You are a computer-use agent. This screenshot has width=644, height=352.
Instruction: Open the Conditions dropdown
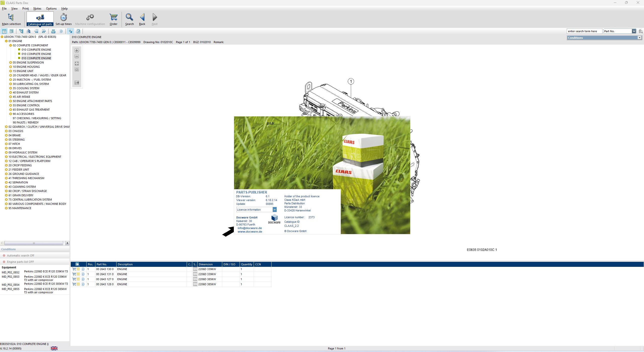(639, 38)
